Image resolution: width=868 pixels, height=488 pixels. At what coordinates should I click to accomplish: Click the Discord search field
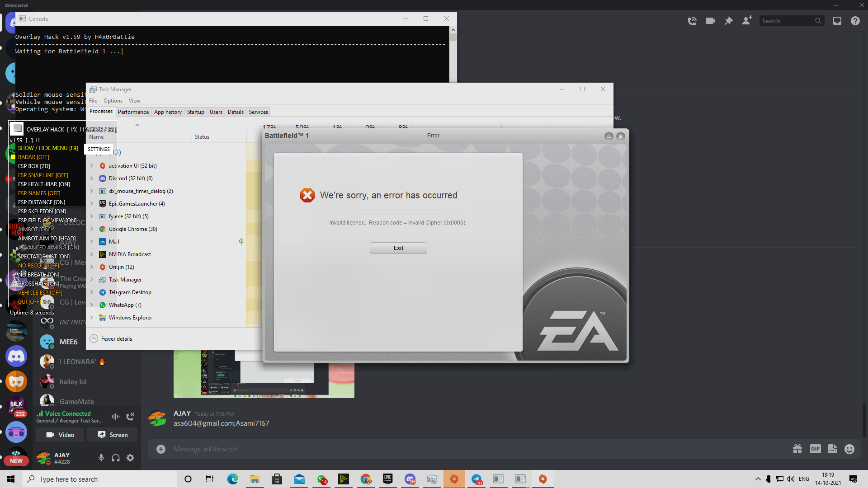[792, 21]
